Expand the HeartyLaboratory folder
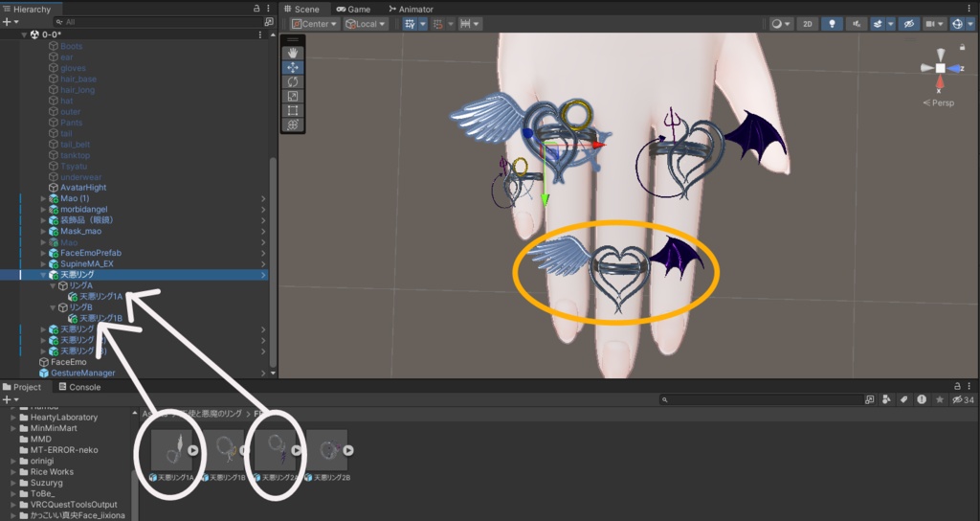980x521 pixels. (13, 418)
